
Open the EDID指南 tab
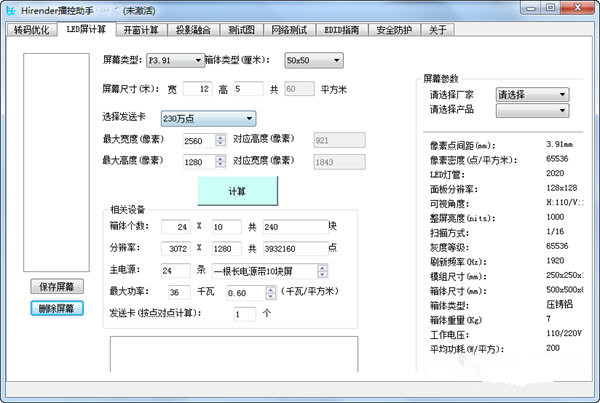342,30
